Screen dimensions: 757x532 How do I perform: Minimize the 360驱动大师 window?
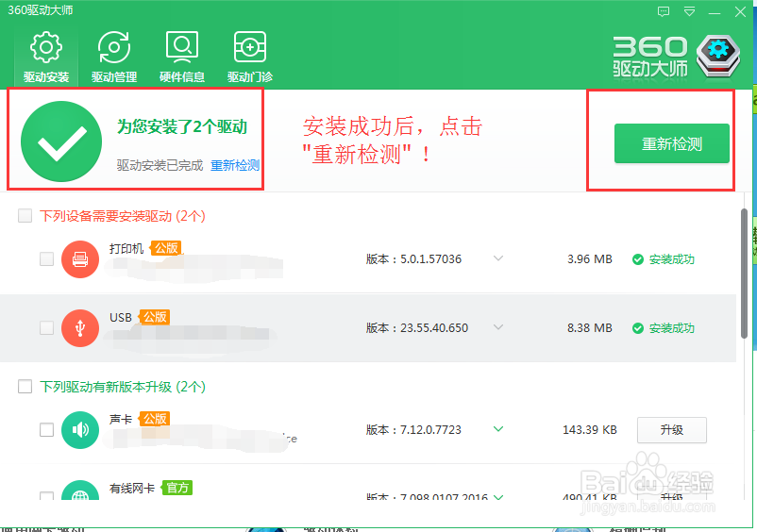[715, 12]
